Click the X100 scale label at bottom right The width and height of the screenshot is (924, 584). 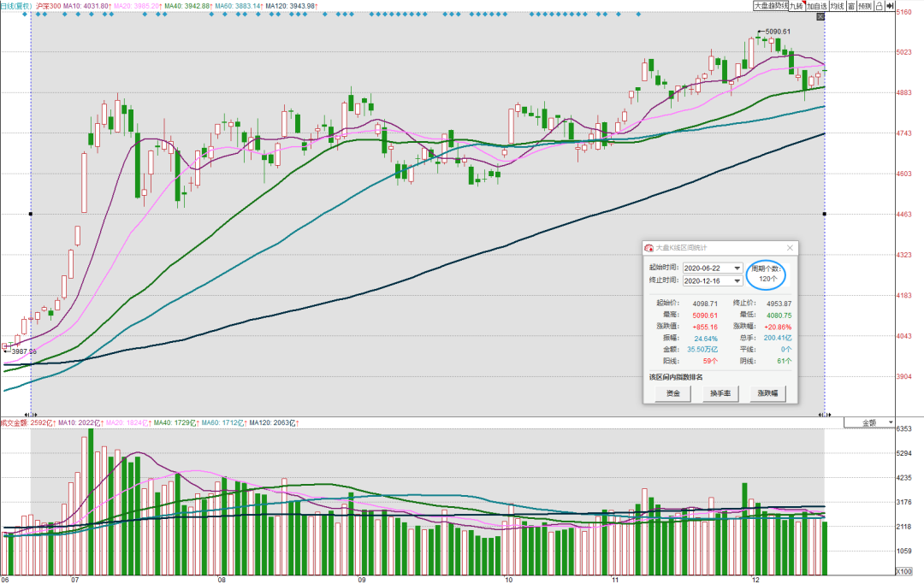(x=903, y=572)
